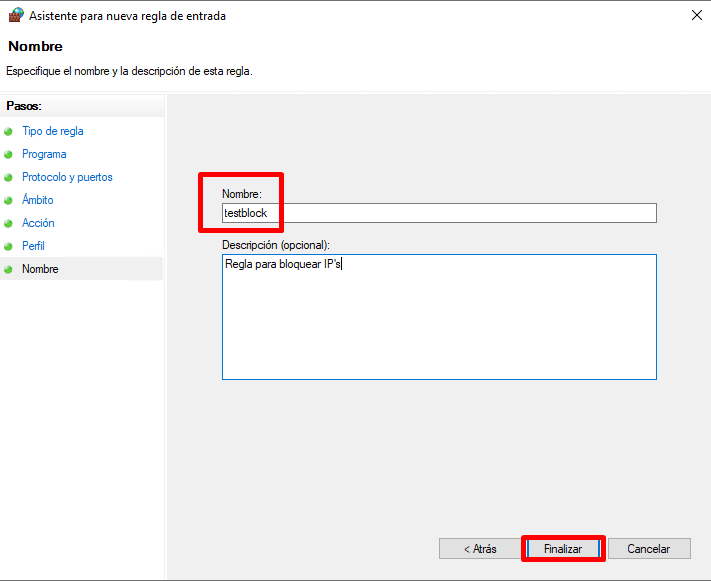Cancel the new rule wizard

(649, 549)
